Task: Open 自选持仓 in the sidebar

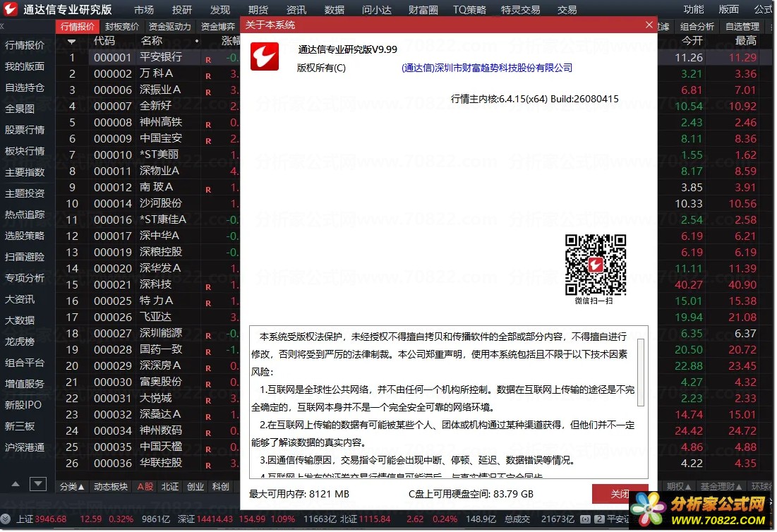Action: pyautogui.click(x=25, y=87)
